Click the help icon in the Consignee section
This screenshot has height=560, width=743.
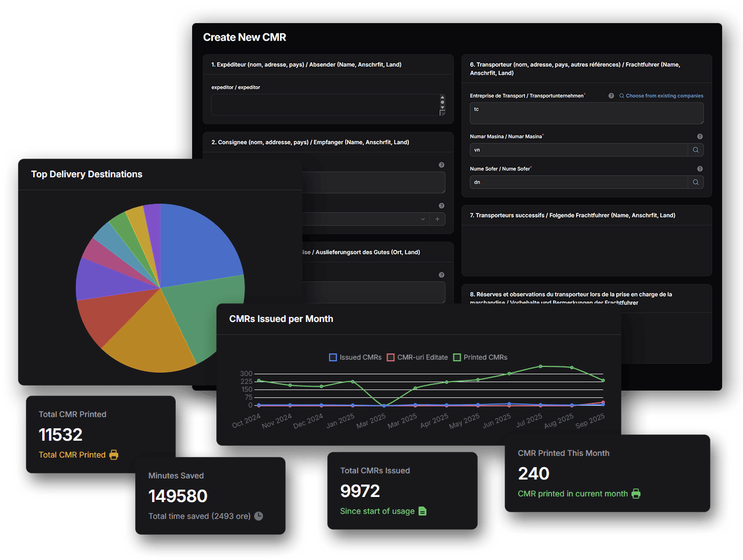441,164
